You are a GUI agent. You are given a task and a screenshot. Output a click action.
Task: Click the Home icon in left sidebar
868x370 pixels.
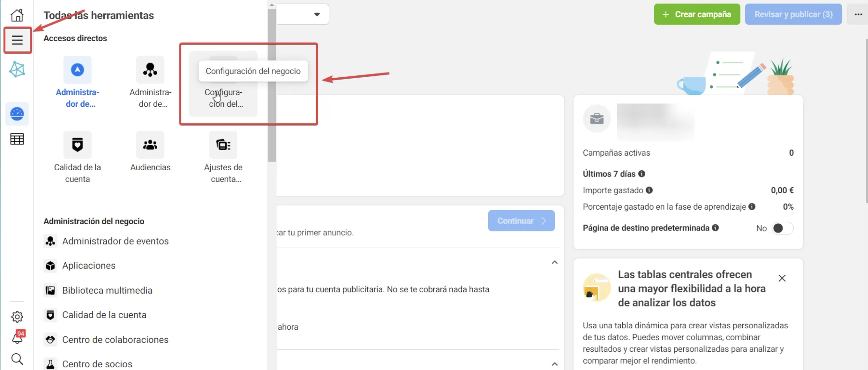(x=17, y=15)
